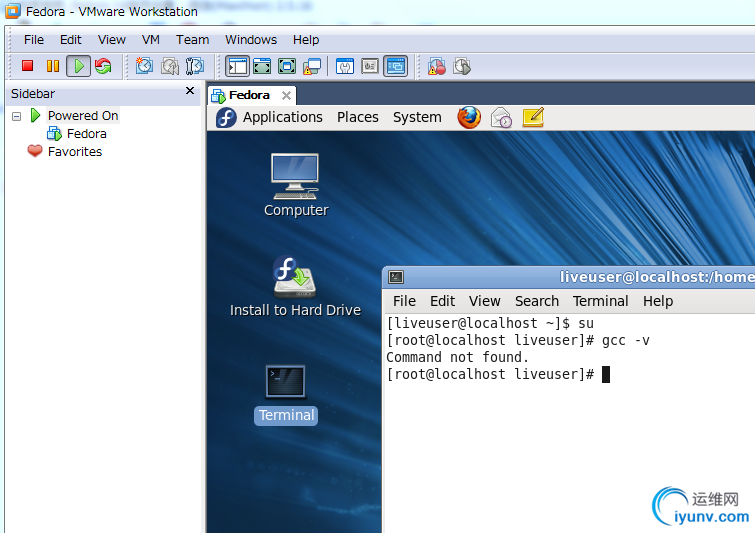Click the terminal prompt cursor line
The height and width of the screenshot is (533, 755).
point(498,374)
